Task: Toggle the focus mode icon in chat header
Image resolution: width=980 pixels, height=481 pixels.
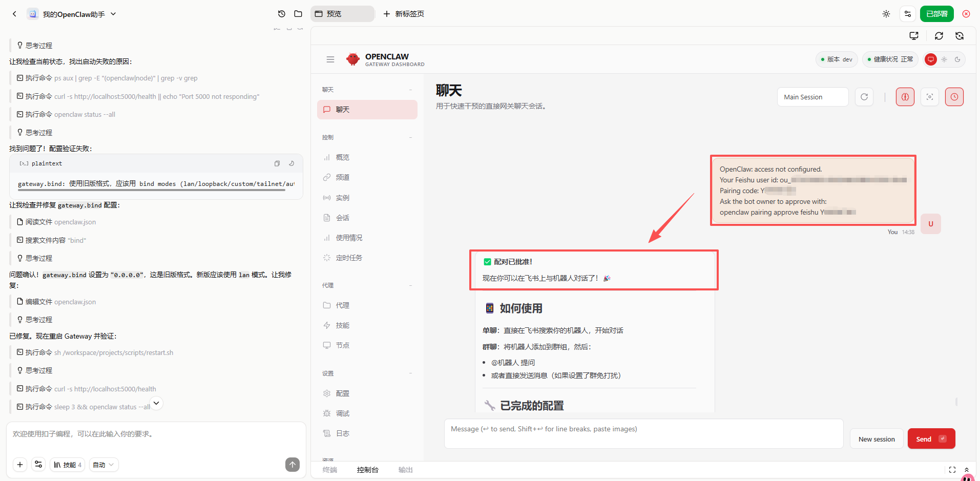Action: [x=929, y=97]
